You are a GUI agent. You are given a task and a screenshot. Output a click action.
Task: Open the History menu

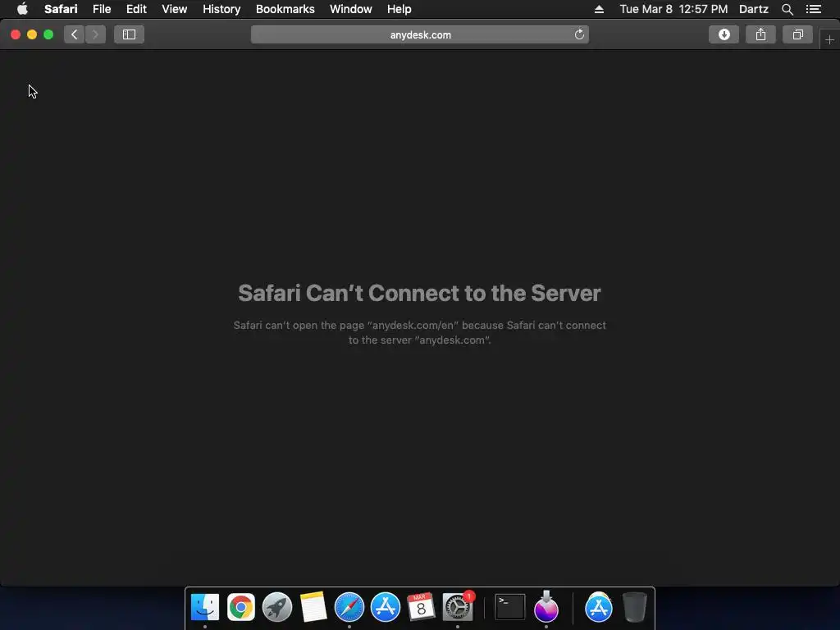pyautogui.click(x=221, y=9)
